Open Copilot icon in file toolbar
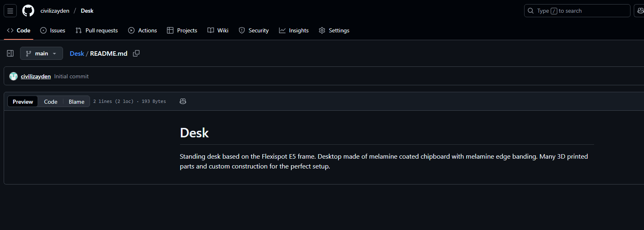This screenshot has height=230, width=644. [x=183, y=101]
